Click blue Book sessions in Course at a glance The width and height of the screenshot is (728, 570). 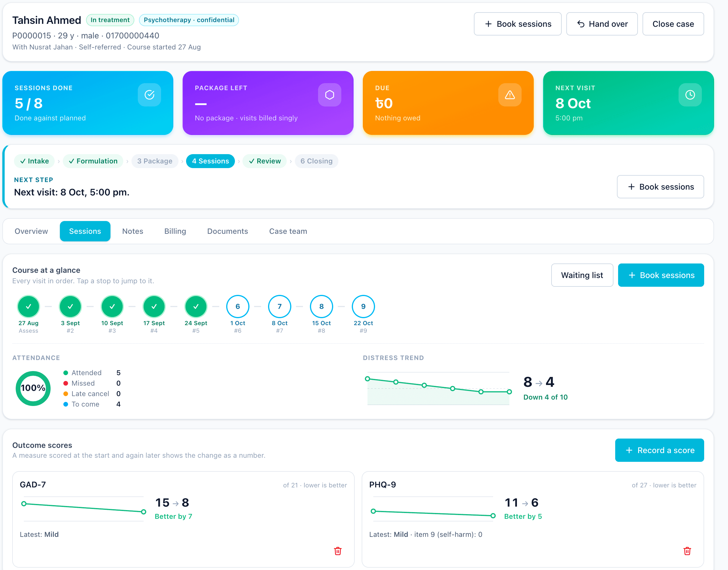point(661,275)
